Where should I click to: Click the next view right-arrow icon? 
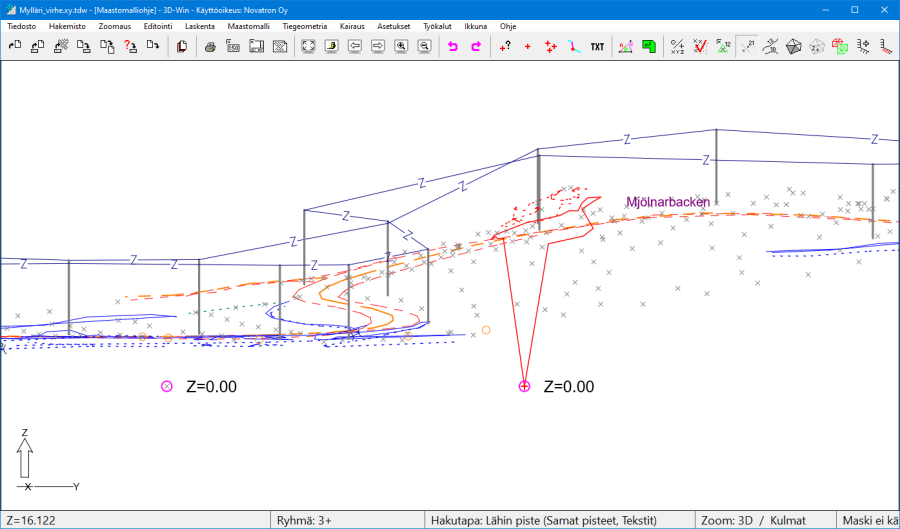pyautogui.click(x=378, y=46)
